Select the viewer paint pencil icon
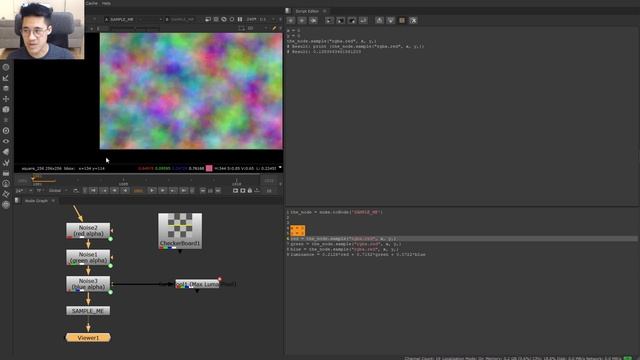Image resolution: width=640 pixels, height=360 pixels. (x=274, y=28)
